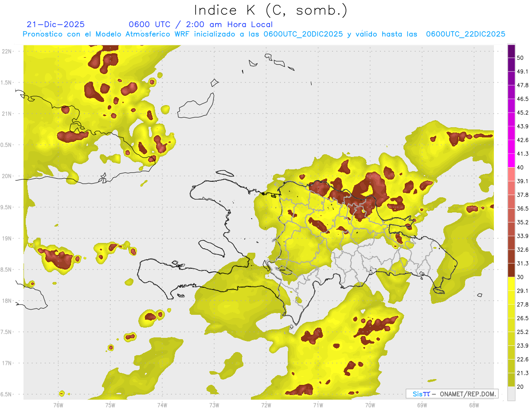Click the '43.9' colorbar value

tap(523, 126)
